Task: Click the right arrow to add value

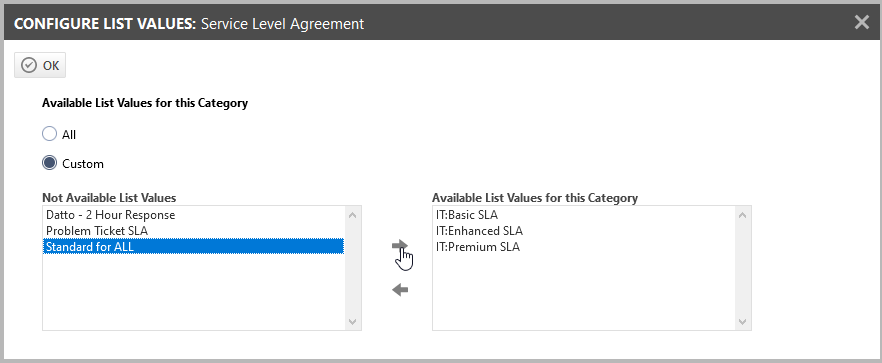Action: [x=400, y=245]
